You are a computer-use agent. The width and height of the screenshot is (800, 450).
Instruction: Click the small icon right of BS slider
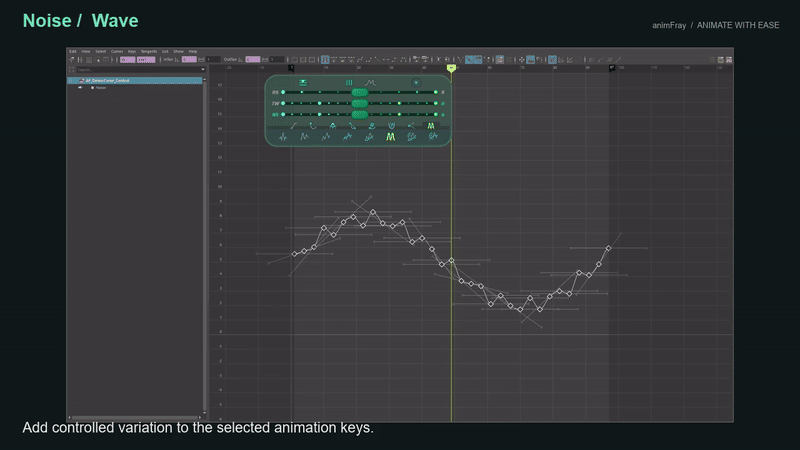[443, 92]
